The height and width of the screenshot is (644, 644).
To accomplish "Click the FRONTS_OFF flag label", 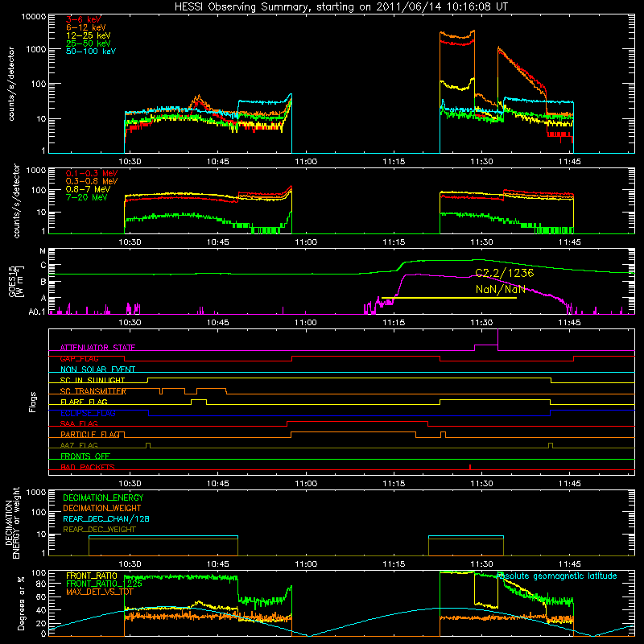I will pyautogui.click(x=85, y=456).
